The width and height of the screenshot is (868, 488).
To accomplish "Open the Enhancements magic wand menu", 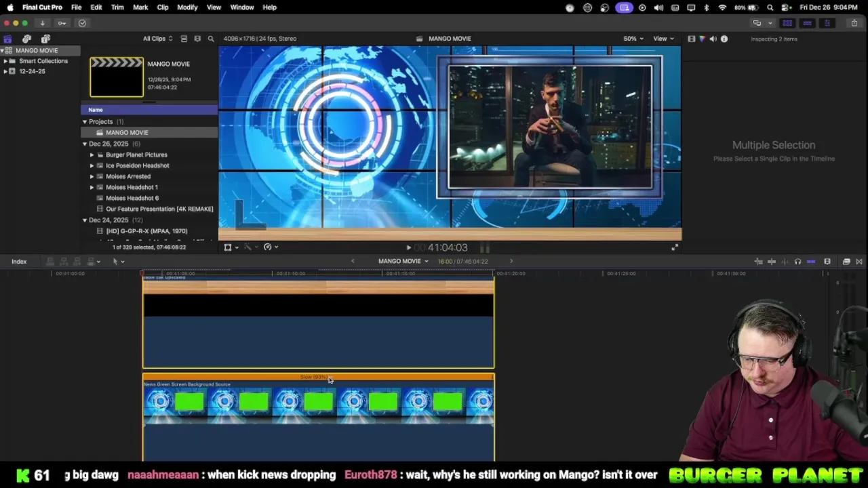I will tap(251, 247).
